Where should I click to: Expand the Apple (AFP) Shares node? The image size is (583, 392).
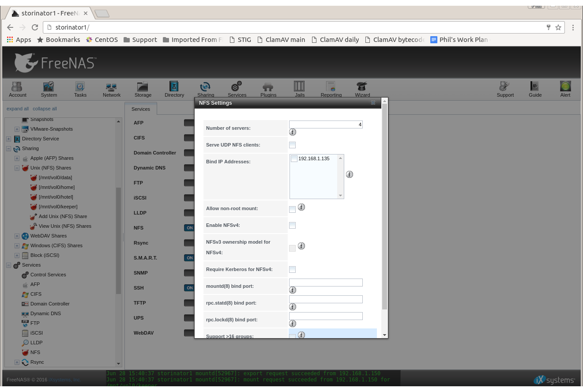coord(17,158)
